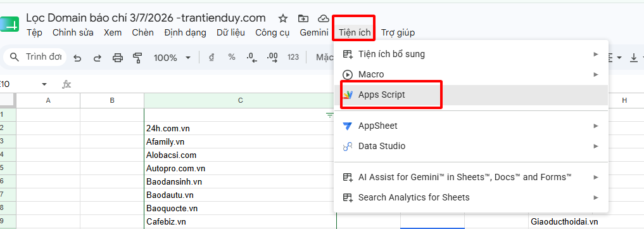Screen dimensions: 644x229
Task: Select row 5 header
Action: coord(8,168)
